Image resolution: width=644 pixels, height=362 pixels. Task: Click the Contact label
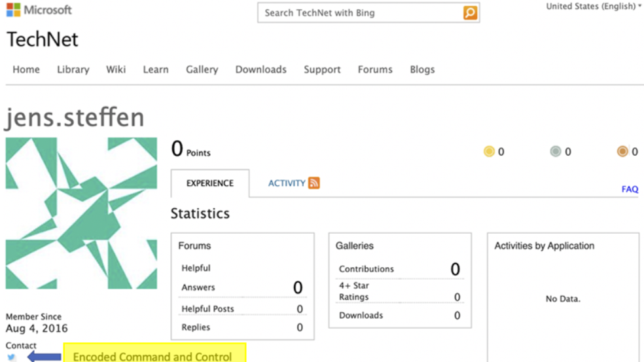click(x=20, y=345)
